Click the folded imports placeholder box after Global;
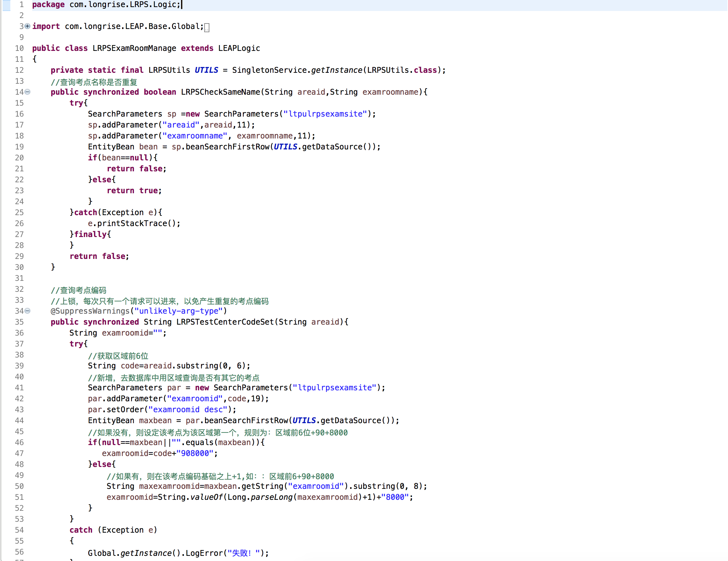This screenshot has height=561, width=728. click(x=207, y=27)
